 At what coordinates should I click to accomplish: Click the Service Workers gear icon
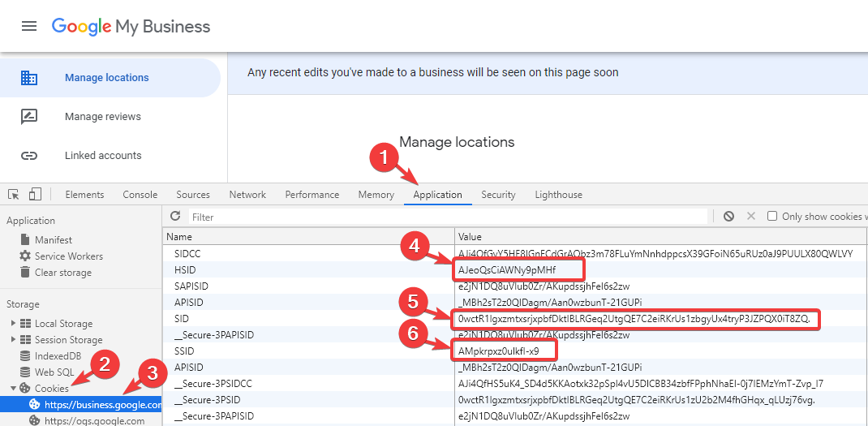click(25, 256)
